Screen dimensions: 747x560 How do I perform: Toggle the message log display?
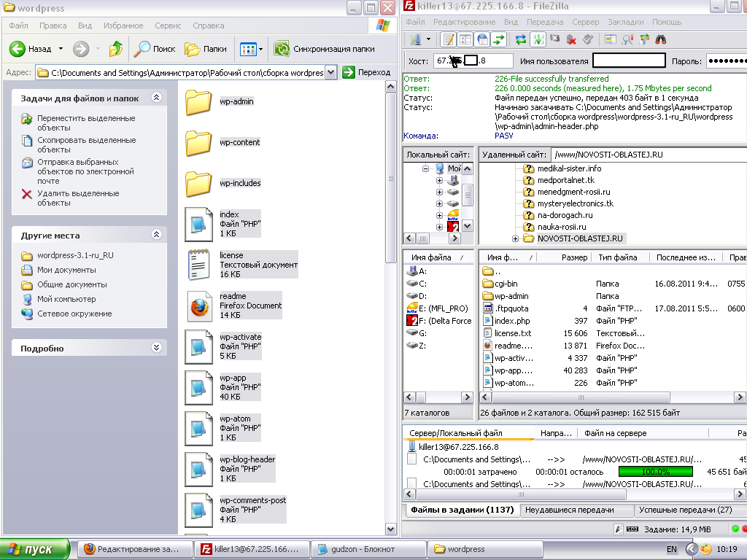[x=449, y=39]
